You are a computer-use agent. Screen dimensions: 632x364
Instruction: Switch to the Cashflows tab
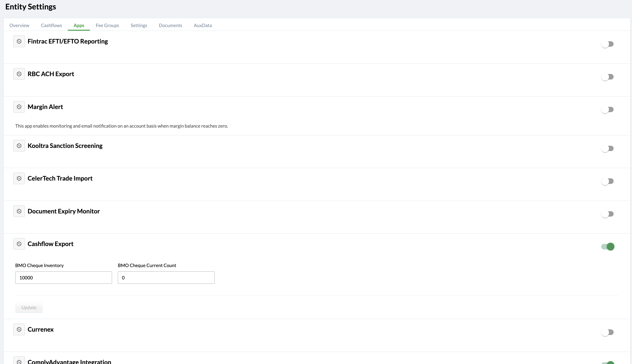[51, 25]
